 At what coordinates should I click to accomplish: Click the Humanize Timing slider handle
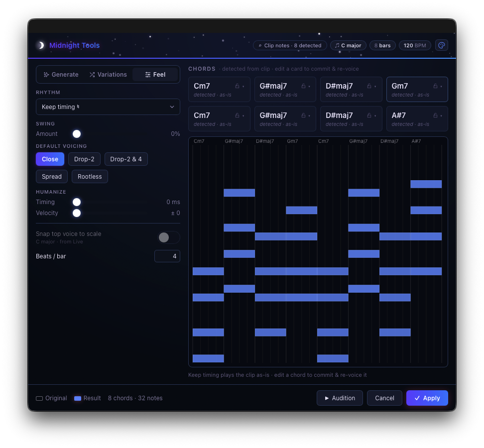click(77, 202)
